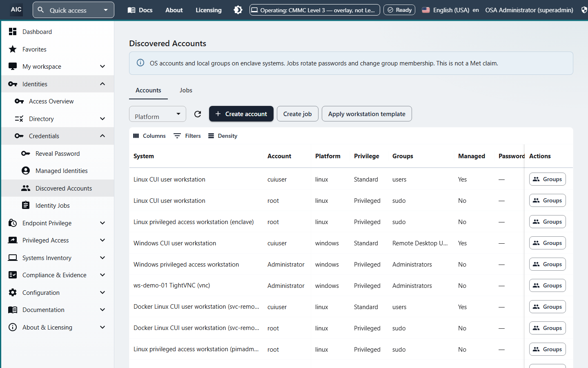Click the Access Overview key icon
This screenshot has width=588, height=368.
pyautogui.click(x=19, y=101)
